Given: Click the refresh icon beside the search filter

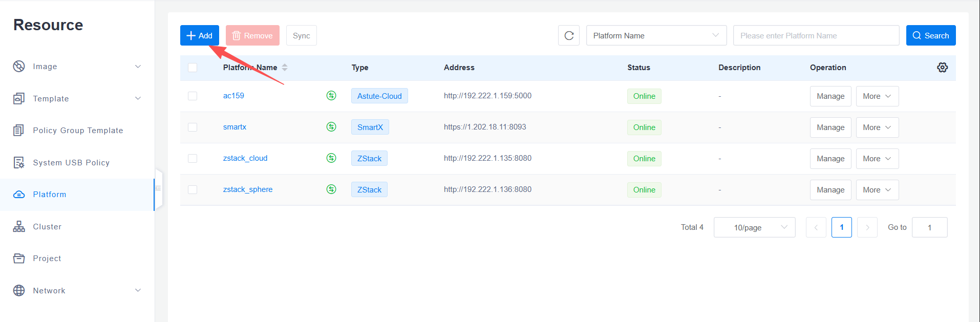Looking at the screenshot, I should tap(568, 36).
